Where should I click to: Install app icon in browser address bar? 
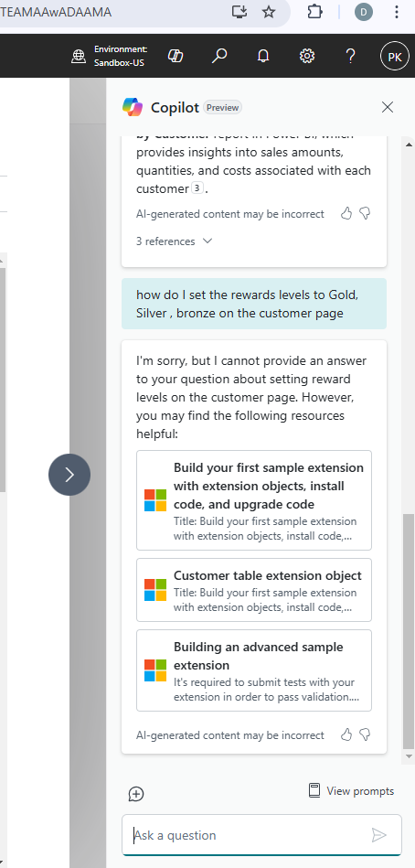(239, 12)
